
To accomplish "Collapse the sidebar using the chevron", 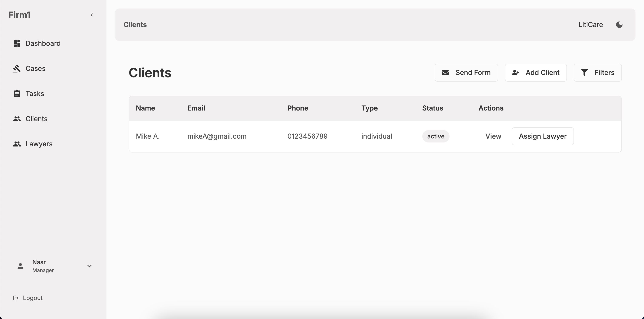I will (x=92, y=15).
